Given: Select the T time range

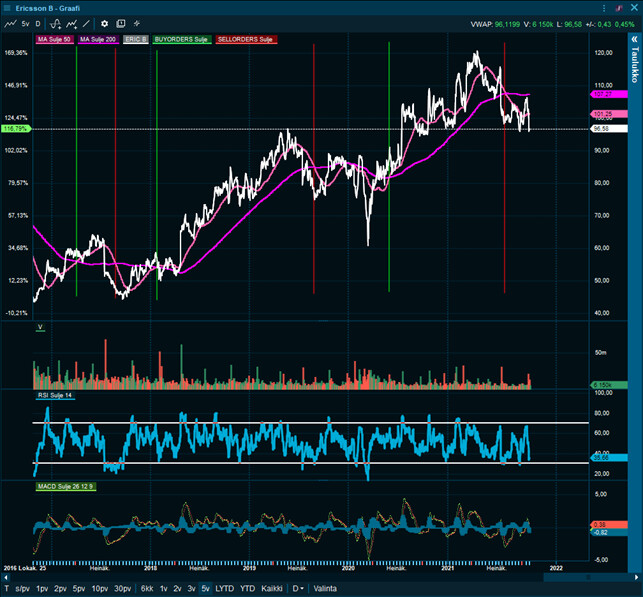Looking at the screenshot, I should 7,589.
